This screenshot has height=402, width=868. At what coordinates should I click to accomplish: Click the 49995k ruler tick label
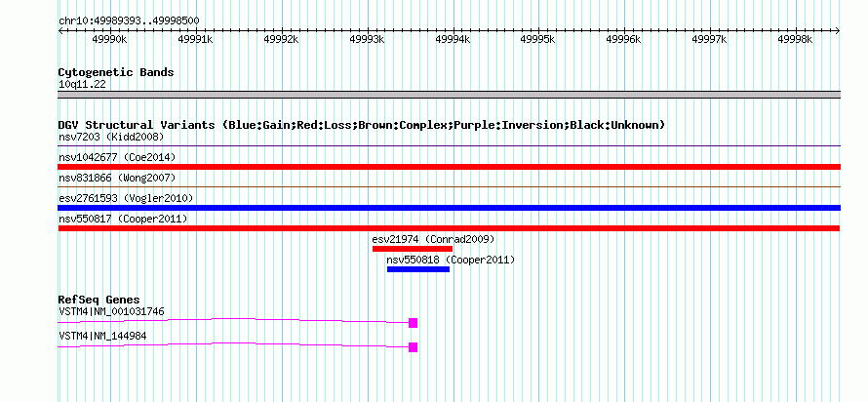tap(539, 39)
